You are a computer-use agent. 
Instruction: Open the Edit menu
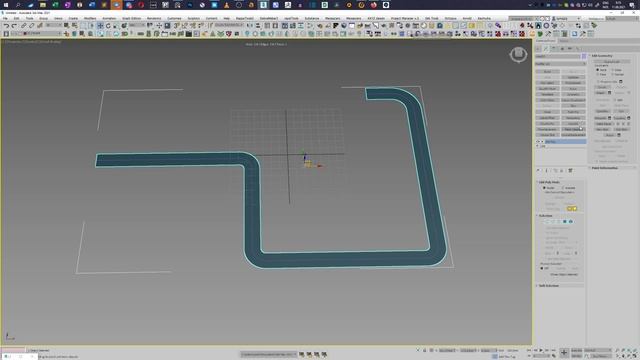click(x=17, y=18)
